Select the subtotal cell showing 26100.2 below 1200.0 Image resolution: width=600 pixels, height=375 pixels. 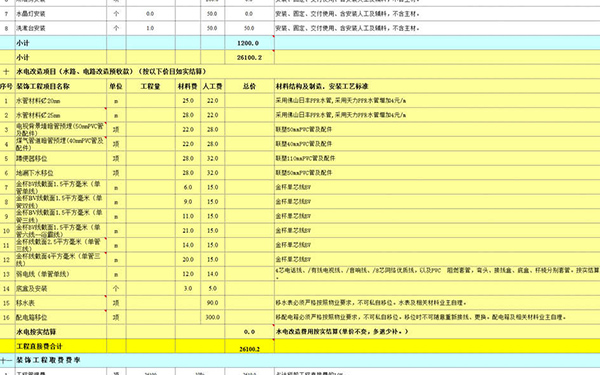tap(249, 57)
